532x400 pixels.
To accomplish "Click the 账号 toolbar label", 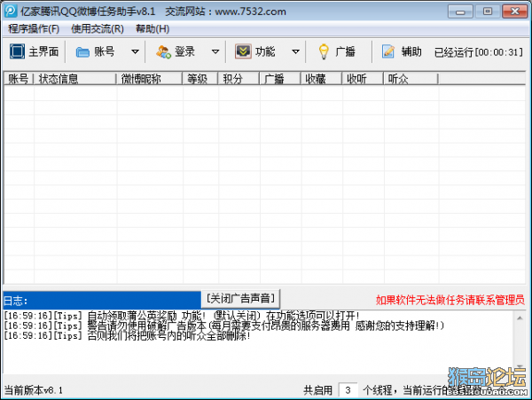I will (104, 52).
